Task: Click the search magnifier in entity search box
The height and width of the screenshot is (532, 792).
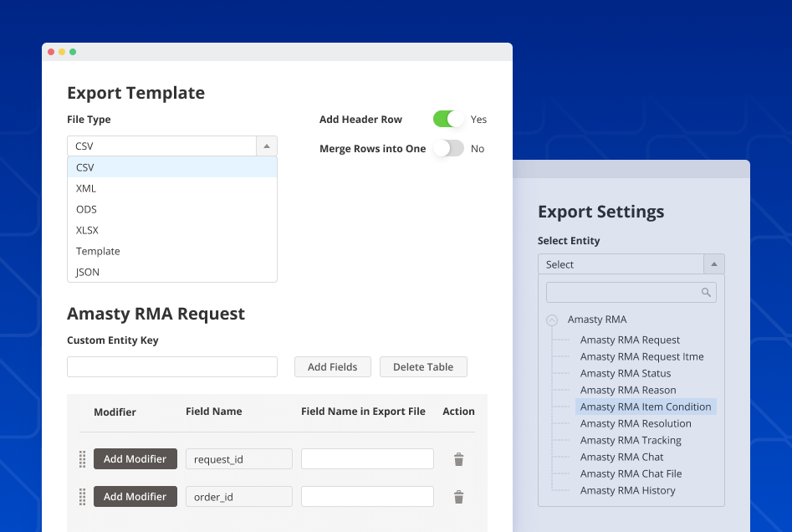Action: [x=705, y=291]
